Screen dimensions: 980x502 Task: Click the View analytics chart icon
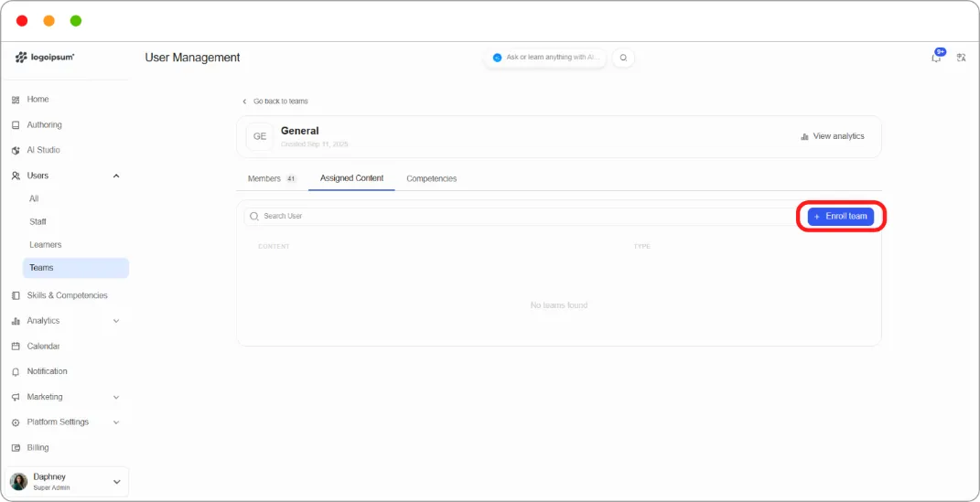[x=804, y=136]
